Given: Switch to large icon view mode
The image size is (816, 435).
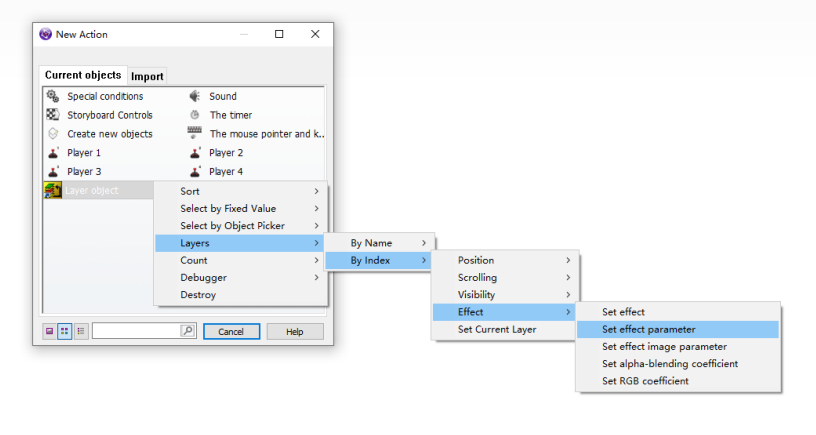Looking at the screenshot, I should tap(49, 331).
